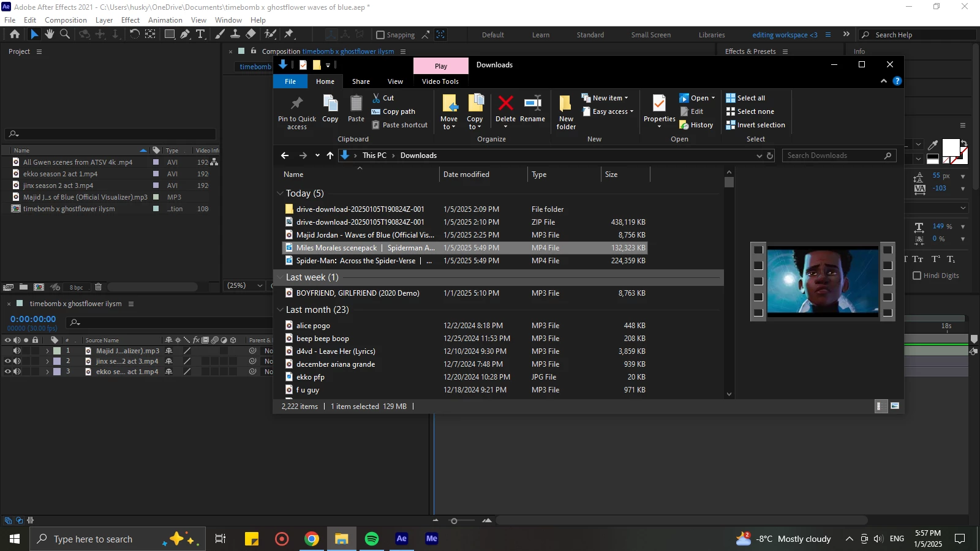Switch to the Learn workspace
Viewport: 980px width, 551px height.
tap(541, 35)
